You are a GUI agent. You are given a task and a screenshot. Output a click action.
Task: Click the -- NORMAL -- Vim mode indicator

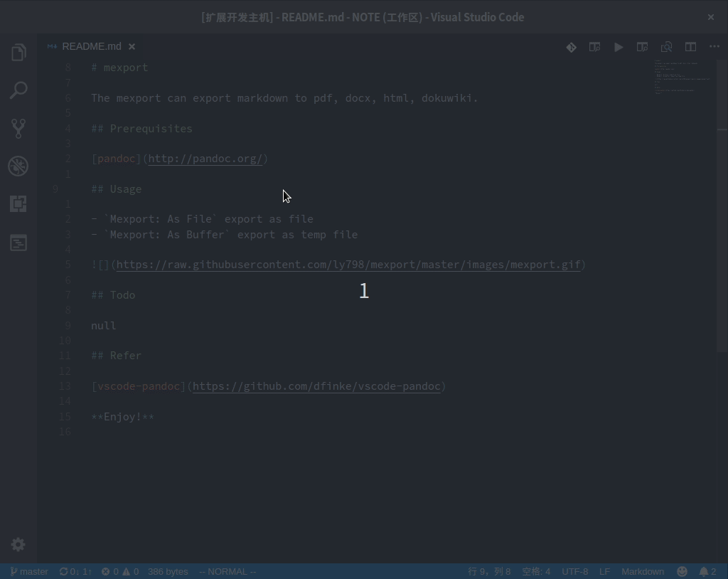[x=227, y=572]
